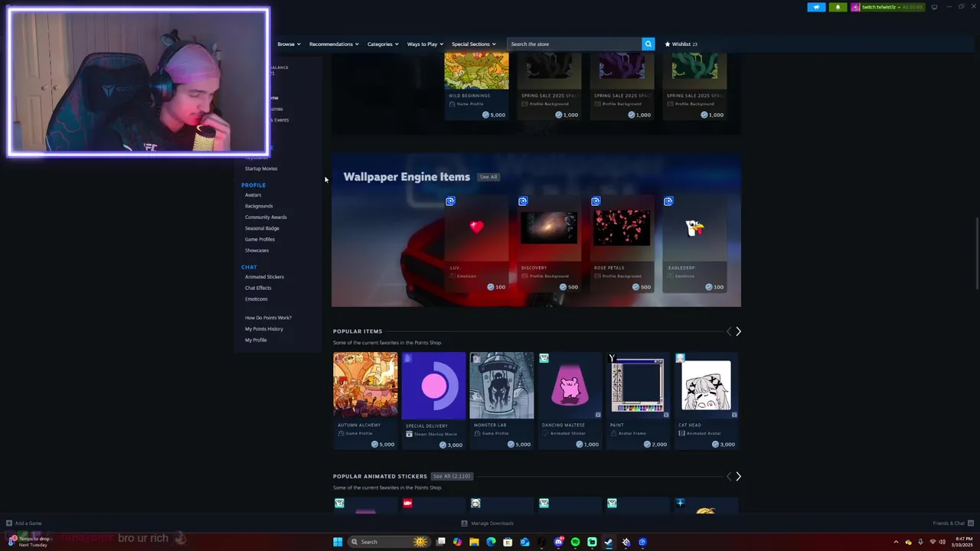
Task: Open My Profile link
Action: tap(256, 340)
